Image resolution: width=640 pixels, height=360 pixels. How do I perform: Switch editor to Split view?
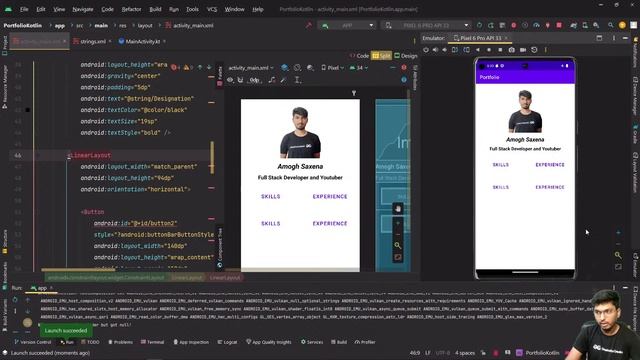tap(382, 56)
